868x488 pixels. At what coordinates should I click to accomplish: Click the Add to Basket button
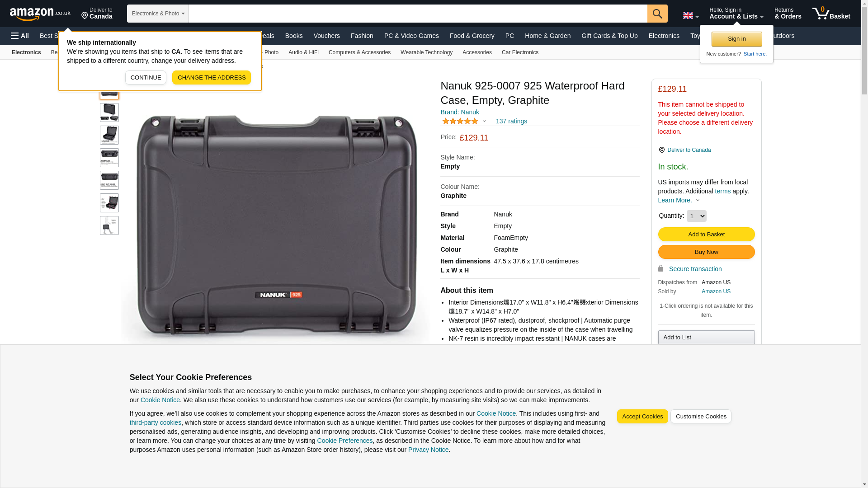click(706, 234)
